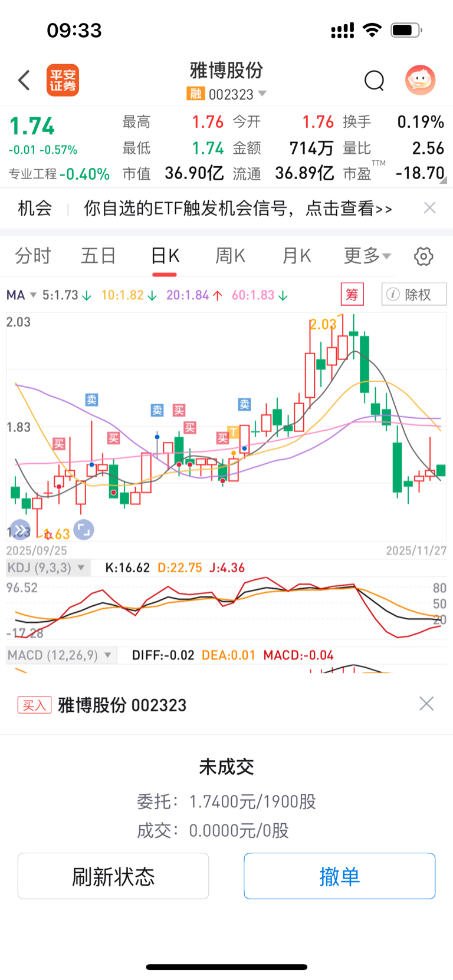This screenshot has width=453, height=980.
Task: Tap the date label 2025/11/27
Action: coord(416,550)
